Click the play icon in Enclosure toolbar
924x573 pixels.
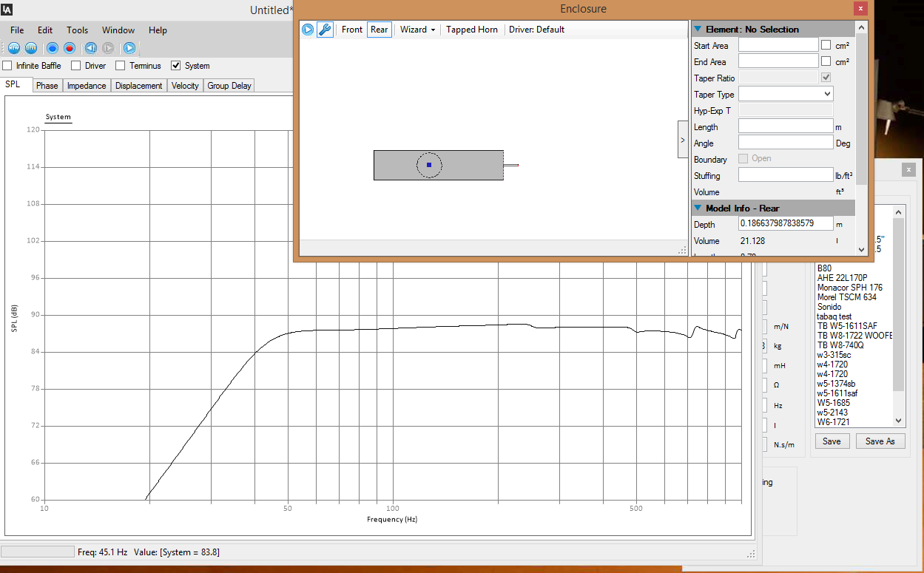pyautogui.click(x=308, y=30)
